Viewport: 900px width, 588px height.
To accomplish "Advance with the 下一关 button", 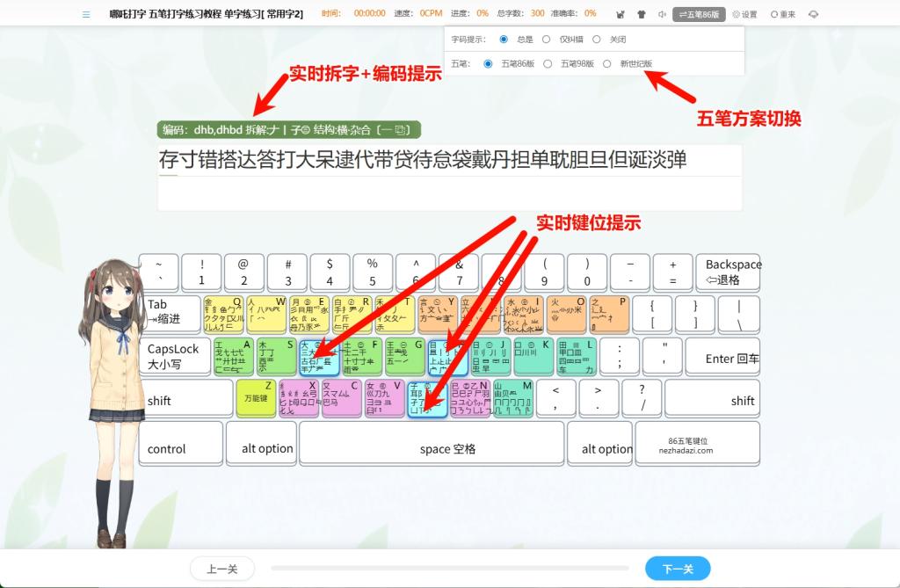I will tap(677, 569).
